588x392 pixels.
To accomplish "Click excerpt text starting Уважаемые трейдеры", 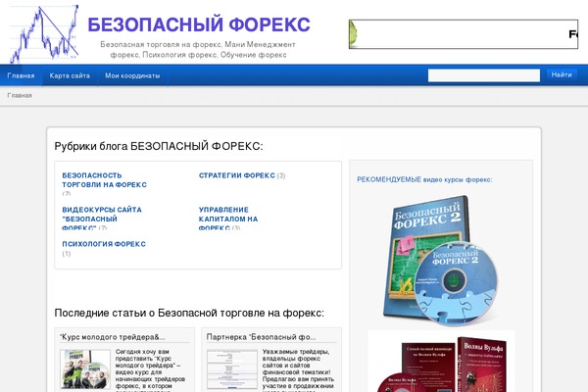I will 298,370.
